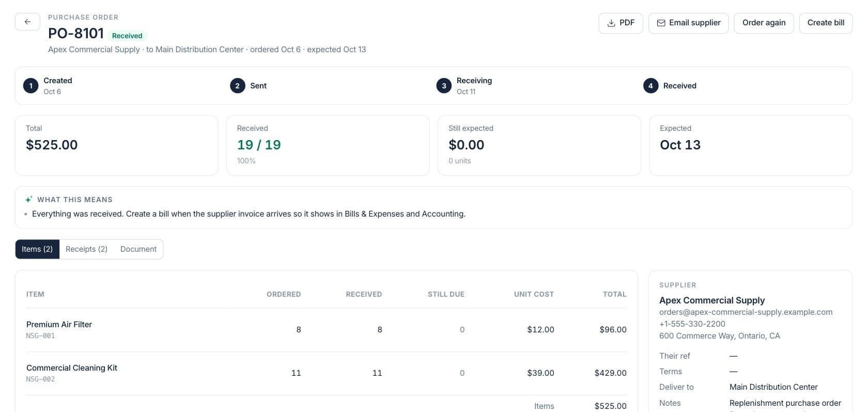Click the 600 Commerce Way address

click(x=720, y=336)
